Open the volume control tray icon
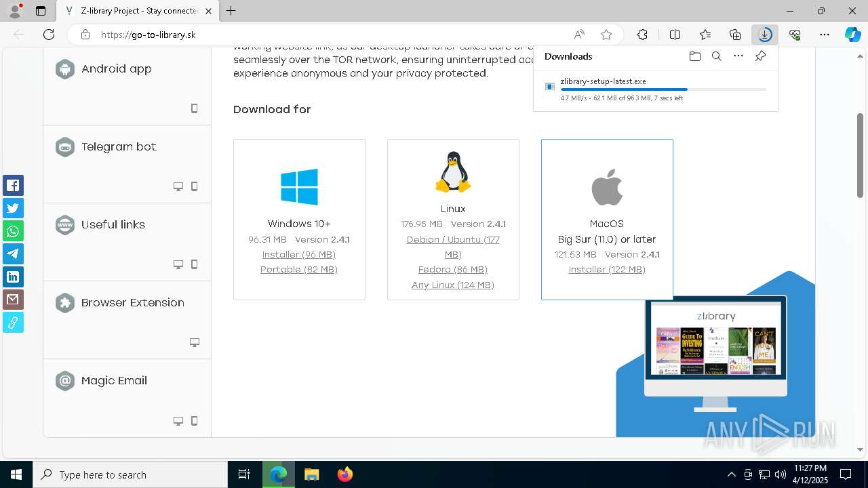This screenshot has width=868, height=488. pyautogui.click(x=780, y=474)
